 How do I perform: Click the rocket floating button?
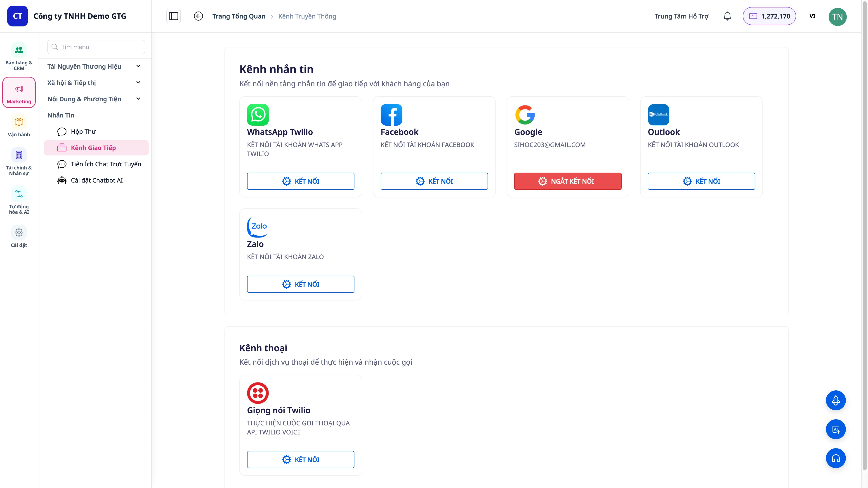pos(836,400)
